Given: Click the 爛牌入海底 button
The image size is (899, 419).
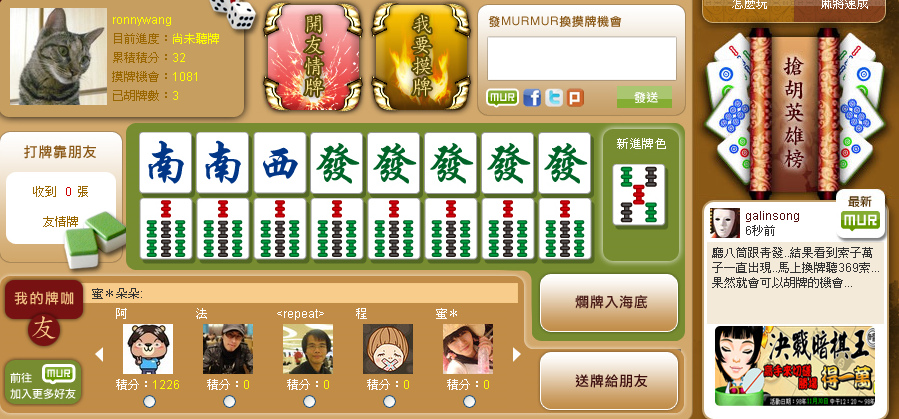Looking at the screenshot, I should coord(609,303).
